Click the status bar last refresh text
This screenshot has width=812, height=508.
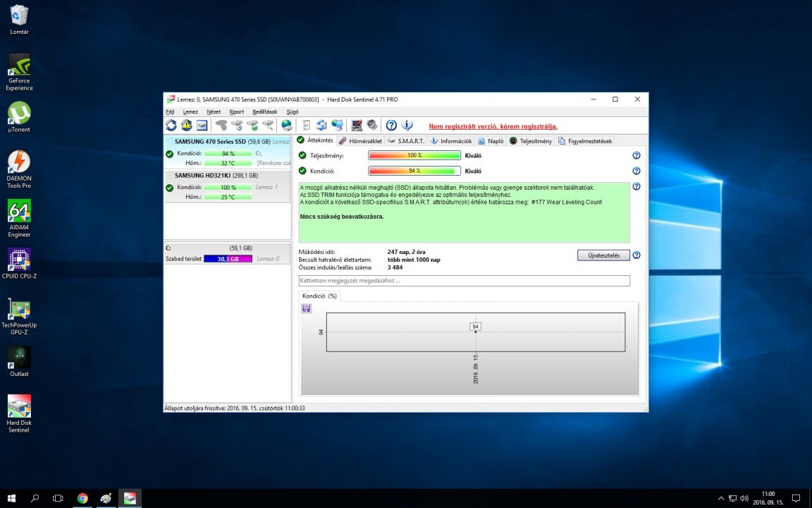point(235,408)
